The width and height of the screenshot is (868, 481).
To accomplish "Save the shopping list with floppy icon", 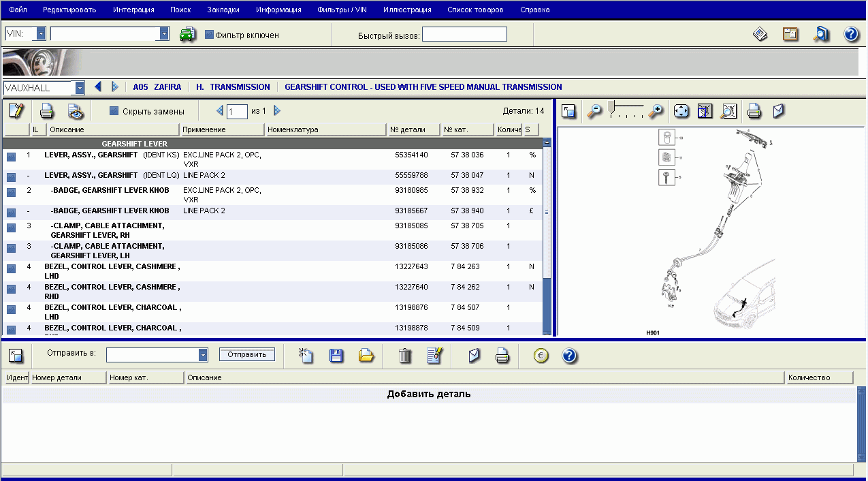I will coord(336,355).
